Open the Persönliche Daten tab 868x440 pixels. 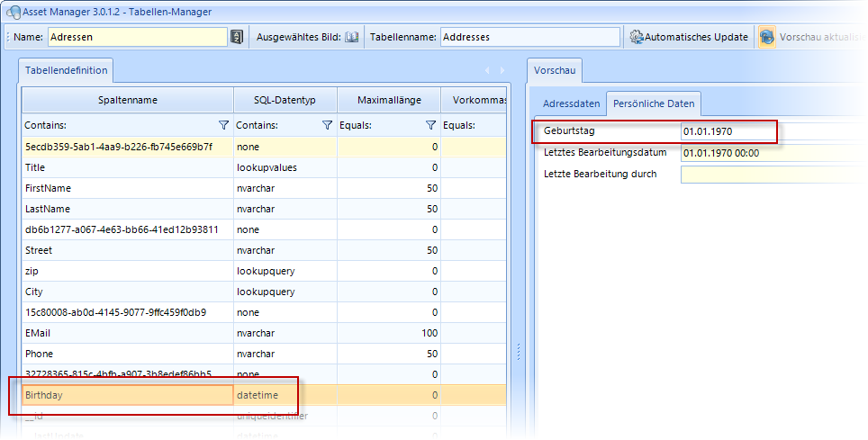[x=653, y=103]
